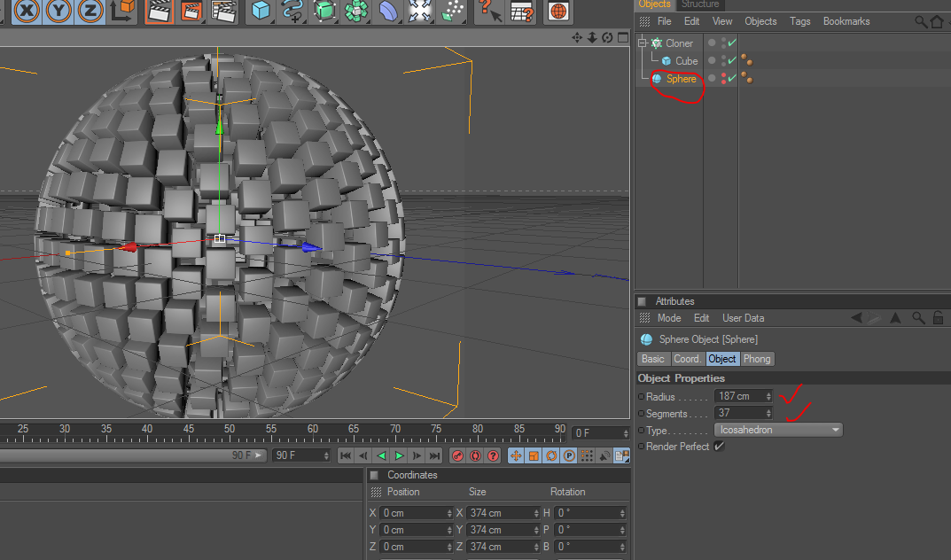Click the red Autokeying button
The height and width of the screenshot is (560, 951).
[x=475, y=455]
